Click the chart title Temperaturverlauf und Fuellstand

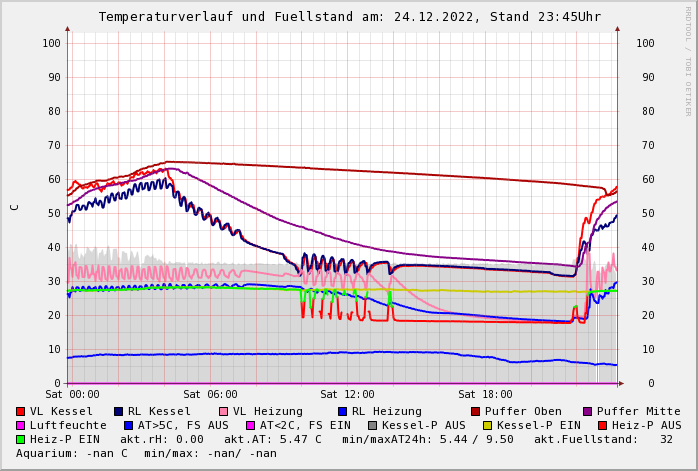point(349,17)
